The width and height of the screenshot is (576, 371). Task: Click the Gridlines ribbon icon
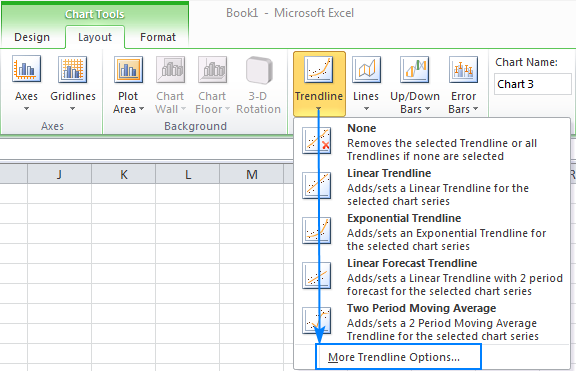[x=72, y=69]
